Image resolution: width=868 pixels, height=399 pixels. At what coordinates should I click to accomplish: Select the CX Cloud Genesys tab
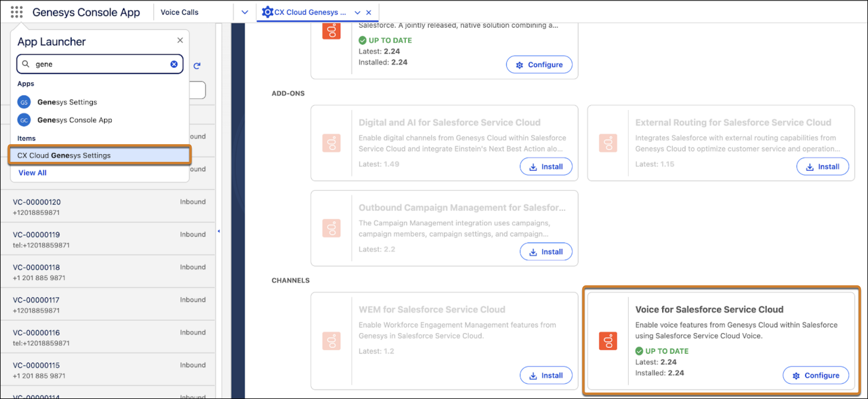[x=310, y=12]
